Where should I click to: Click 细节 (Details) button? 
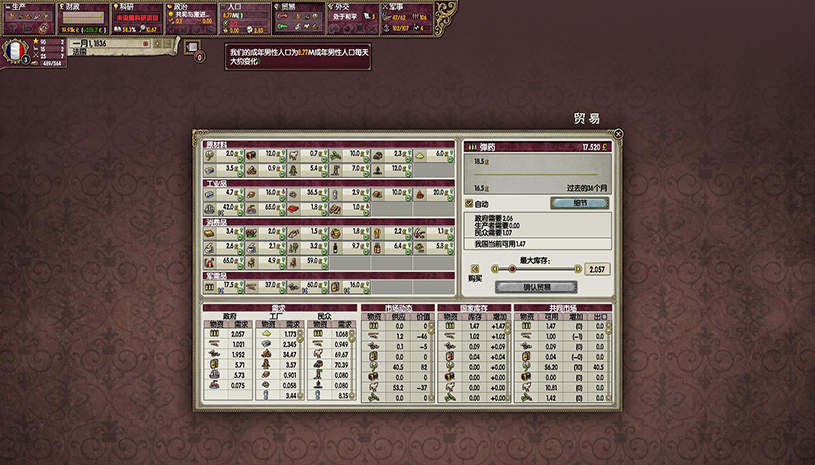(x=579, y=203)
